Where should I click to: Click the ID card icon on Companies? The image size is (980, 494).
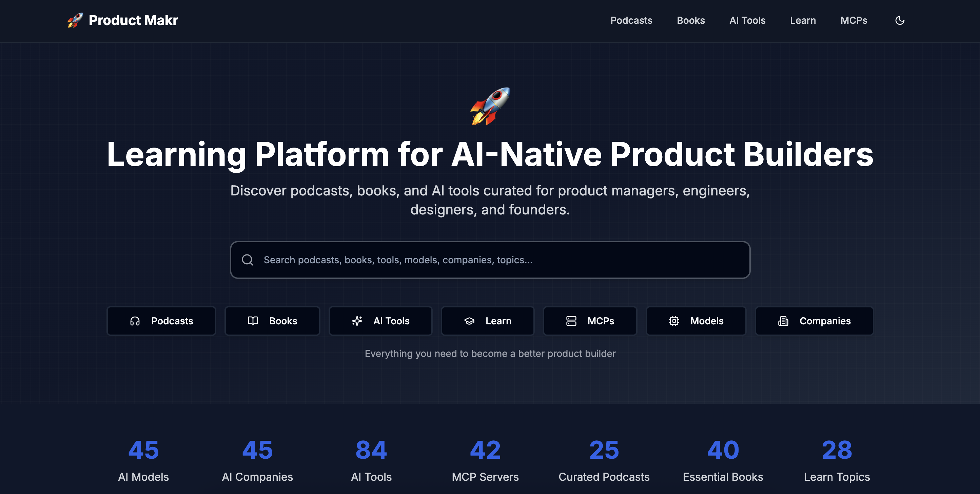pos(782,321)
